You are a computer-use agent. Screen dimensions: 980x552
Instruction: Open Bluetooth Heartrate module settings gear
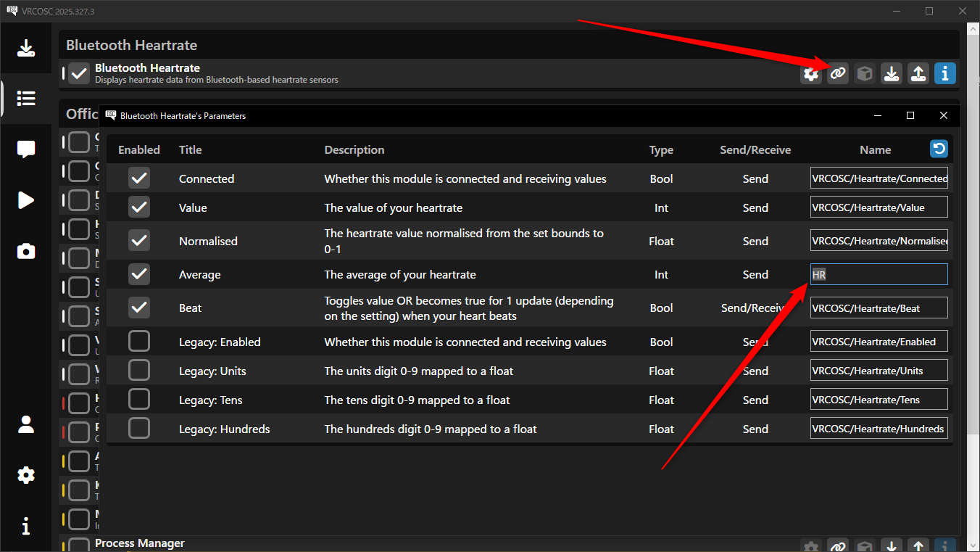(x=811, y=73)
